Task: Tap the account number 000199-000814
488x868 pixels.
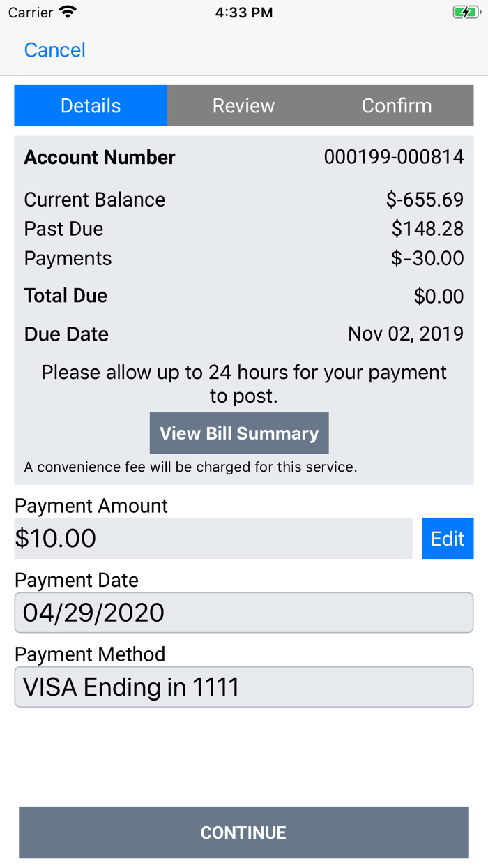Action: click(x=393, y=157)
